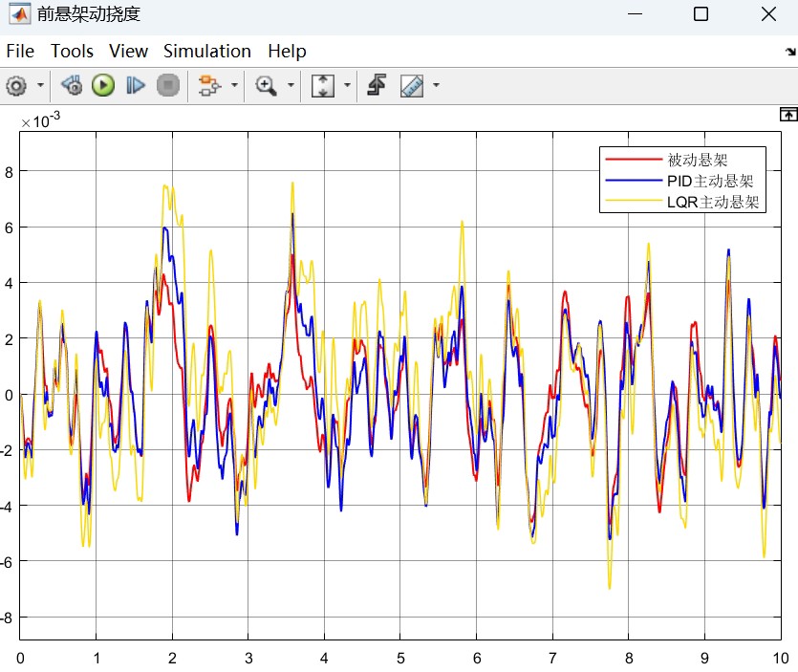798x672 pixels.
Task: Select the Cursor Measurements ruler icon
Action: (x=412, y=86)
